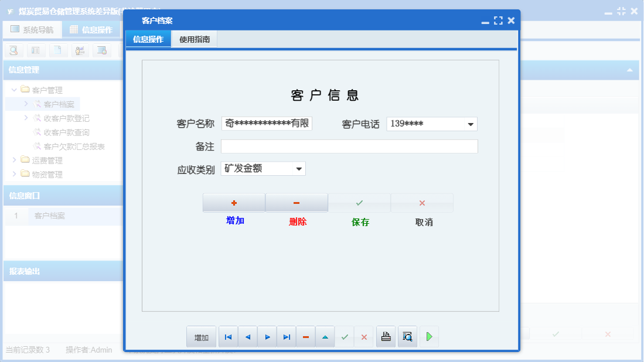
Task: Click the red minus delete icon in navigator
Action: point(305,336)
